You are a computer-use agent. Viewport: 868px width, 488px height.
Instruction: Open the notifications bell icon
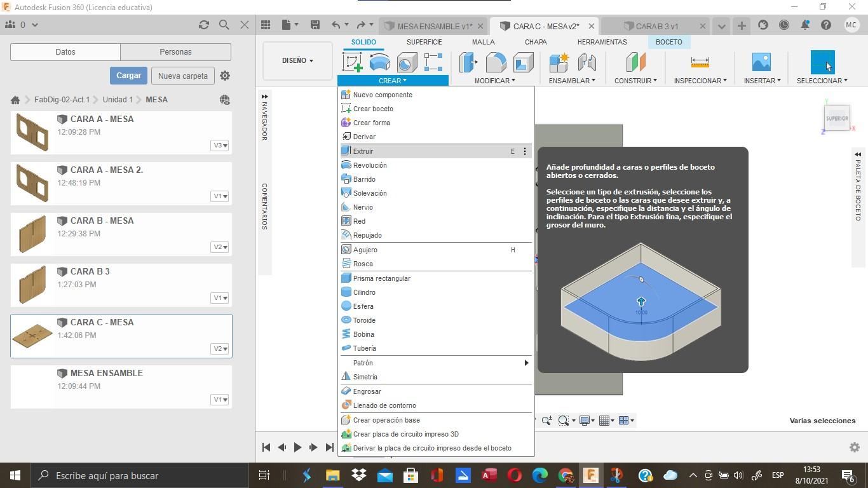(x=805, y=25)
